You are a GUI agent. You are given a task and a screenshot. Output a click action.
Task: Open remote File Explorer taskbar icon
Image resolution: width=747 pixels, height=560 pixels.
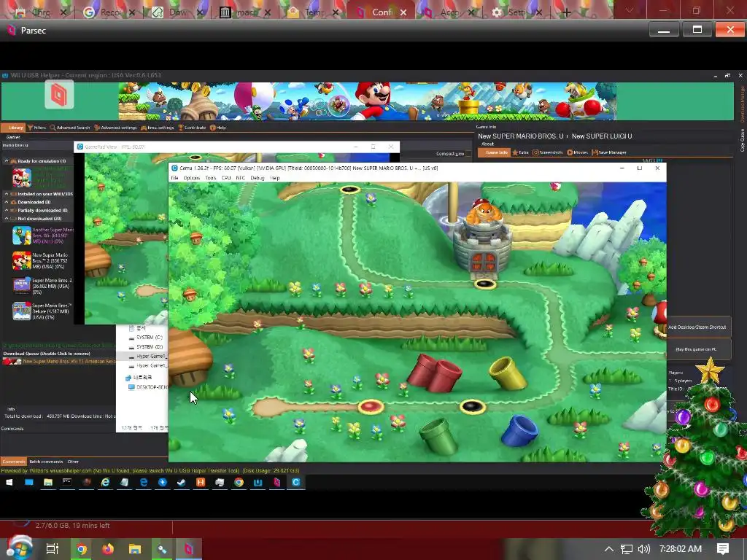tap(48, 483)
